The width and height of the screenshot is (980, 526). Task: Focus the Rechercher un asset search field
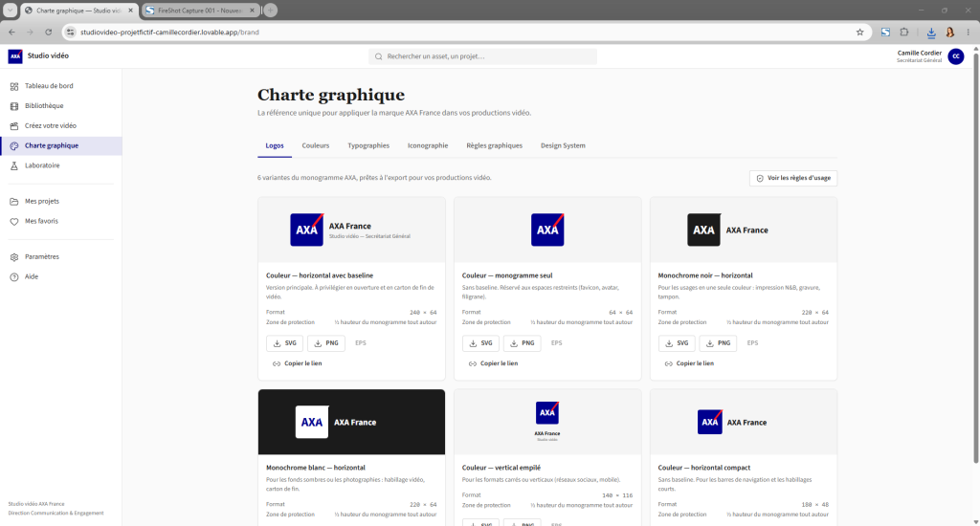click(x=482, y=56)
